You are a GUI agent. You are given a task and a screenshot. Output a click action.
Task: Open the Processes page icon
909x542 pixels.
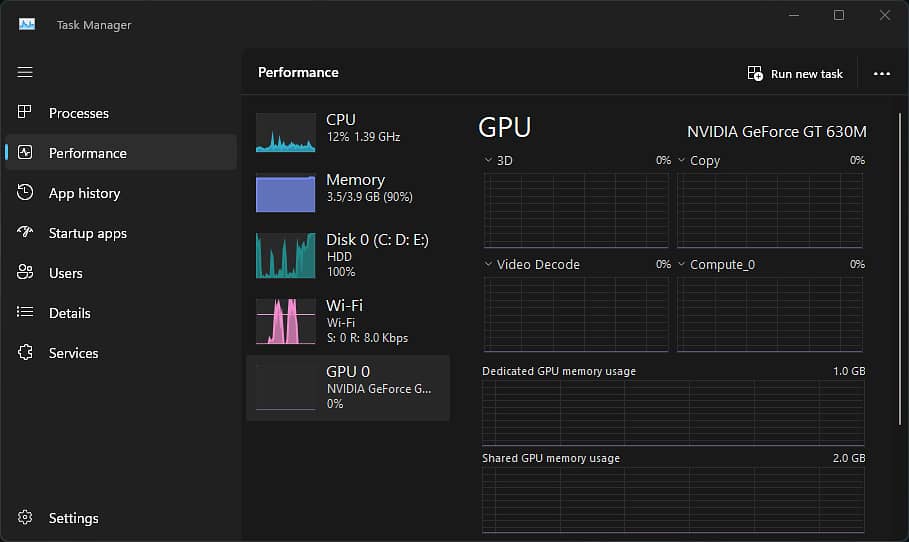(26, 113)
